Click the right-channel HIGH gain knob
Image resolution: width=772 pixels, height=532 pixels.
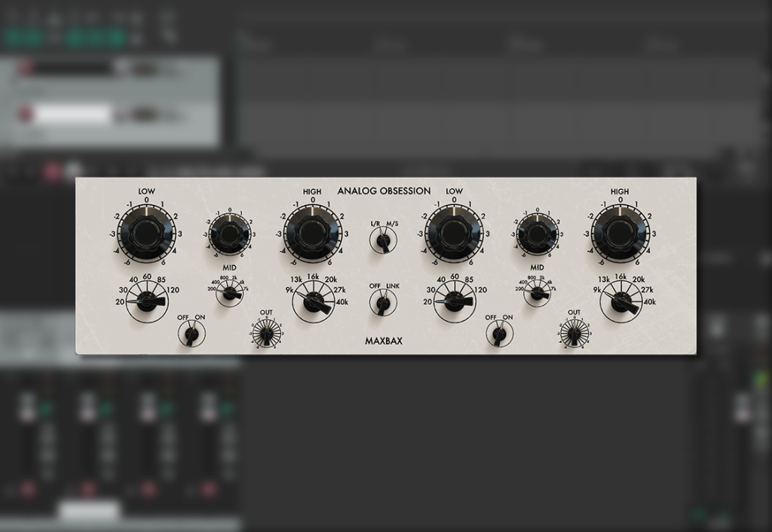pos(620,233)
